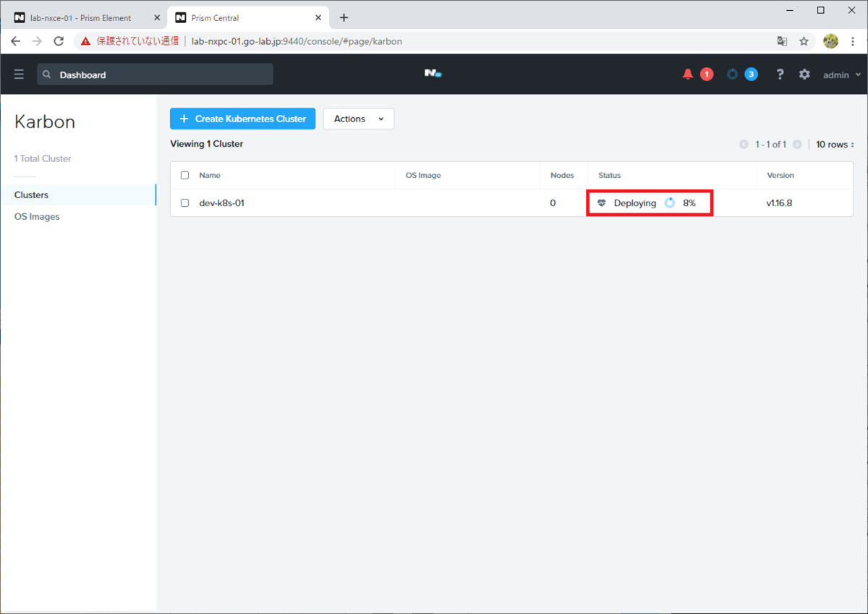
Task: Open the help question mark menu
Action: click(x=780, y=74)
